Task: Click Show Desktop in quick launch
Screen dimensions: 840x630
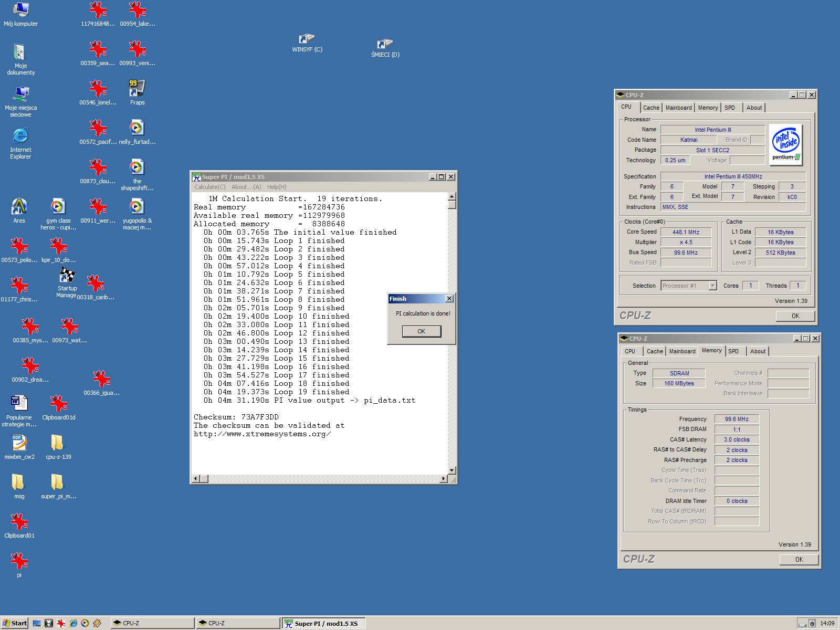Action: [x=37, y=623]
